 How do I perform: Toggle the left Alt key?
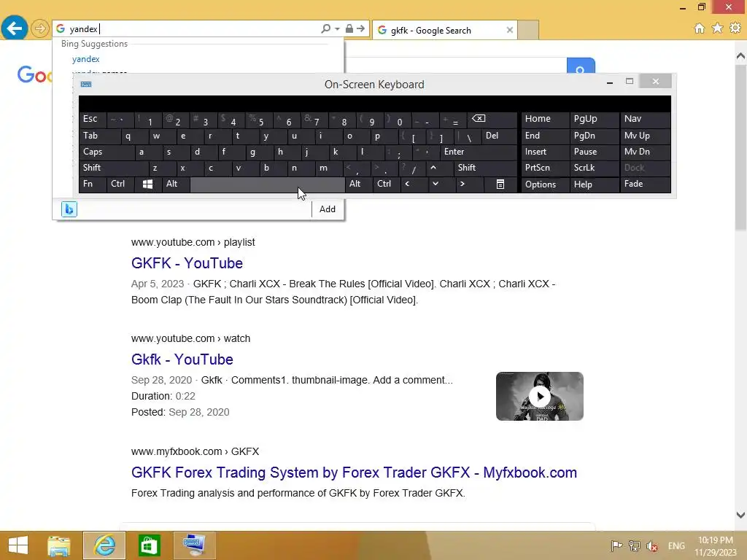coord(176,184)
